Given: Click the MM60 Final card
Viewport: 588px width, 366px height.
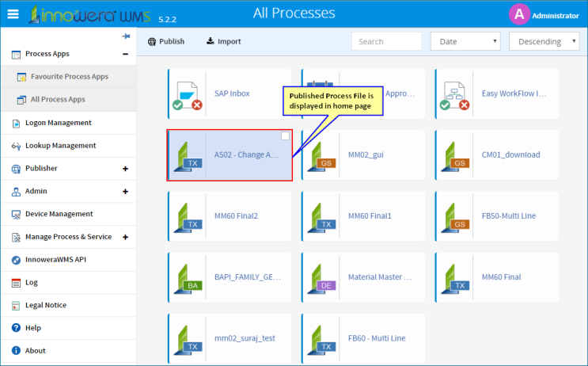Looking at the screenshot, I should pos(497,278).
